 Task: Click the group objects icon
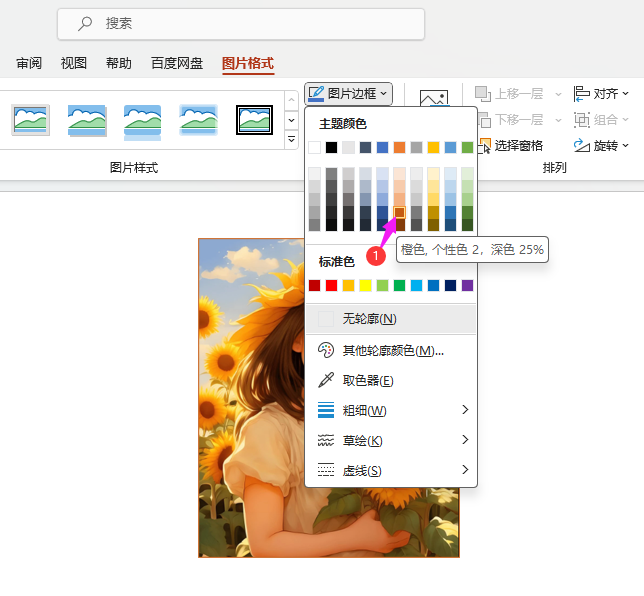tap(582, 120)
